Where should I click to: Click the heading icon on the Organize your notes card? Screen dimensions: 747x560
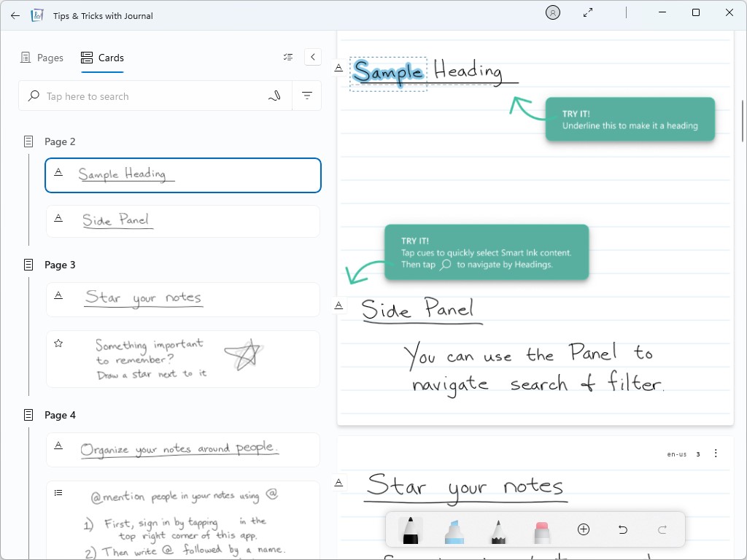point(58,446)
